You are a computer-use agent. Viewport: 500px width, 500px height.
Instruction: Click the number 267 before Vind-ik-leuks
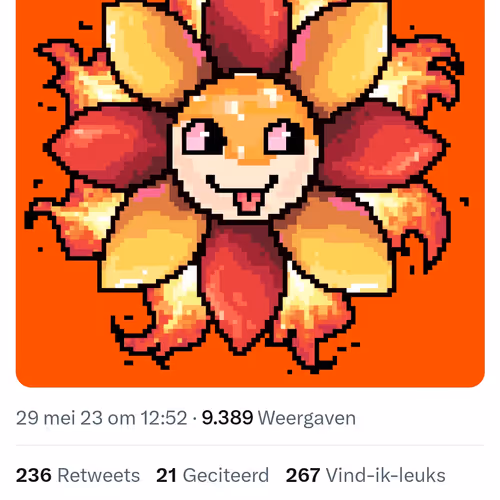click(303, 475)
